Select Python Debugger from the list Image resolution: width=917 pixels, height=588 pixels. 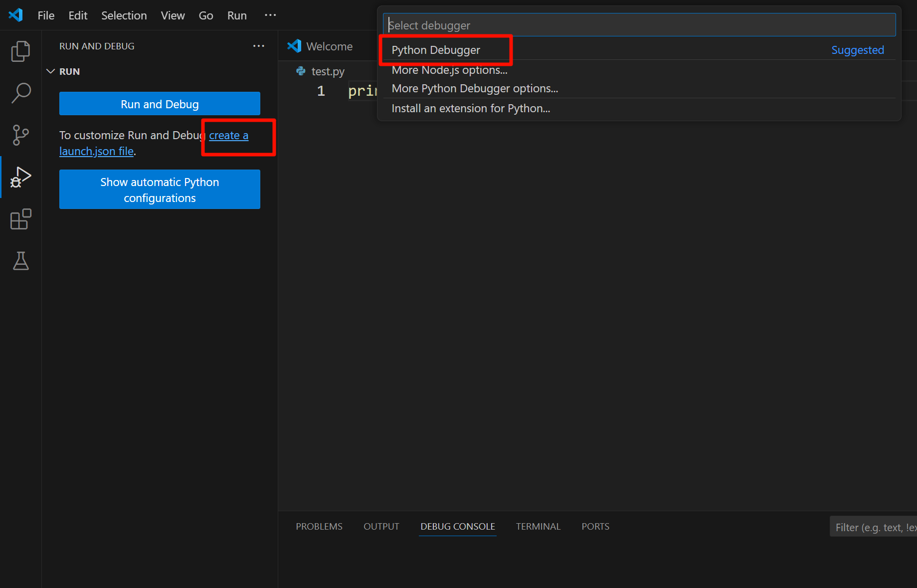[639, 50]
